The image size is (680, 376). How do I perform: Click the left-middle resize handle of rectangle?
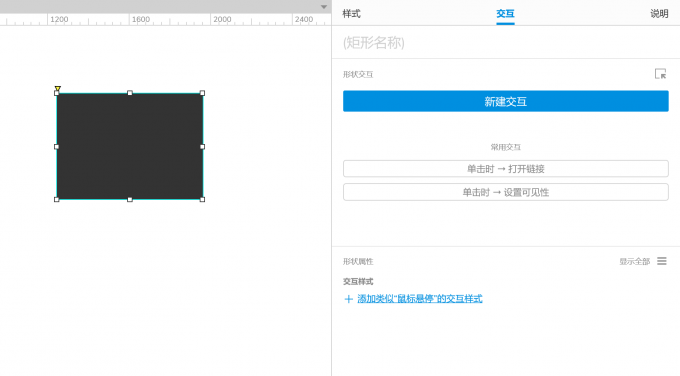tap(56, 147)
